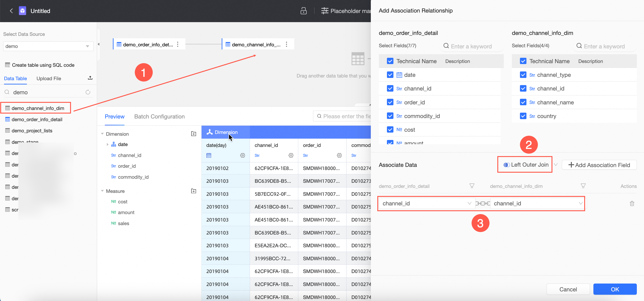Click the link icon between channel_id fields
644x301 pixels.
coord(483,204)
